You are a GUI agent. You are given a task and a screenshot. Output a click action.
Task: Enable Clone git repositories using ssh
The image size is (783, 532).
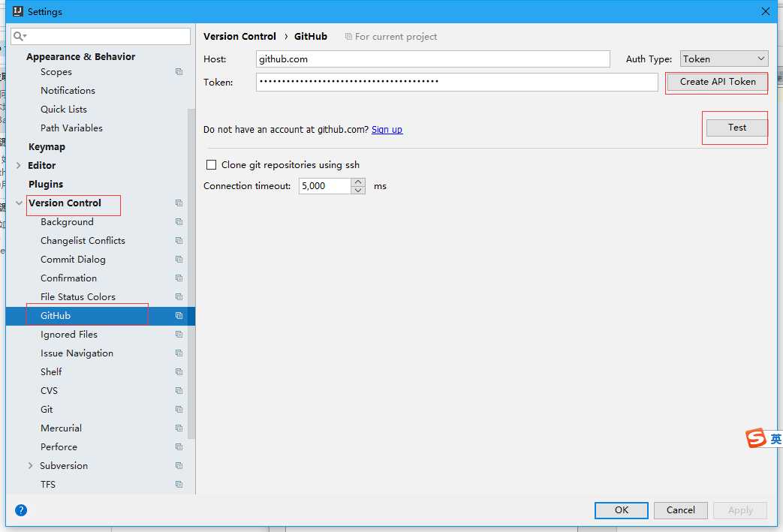(211, 164)
